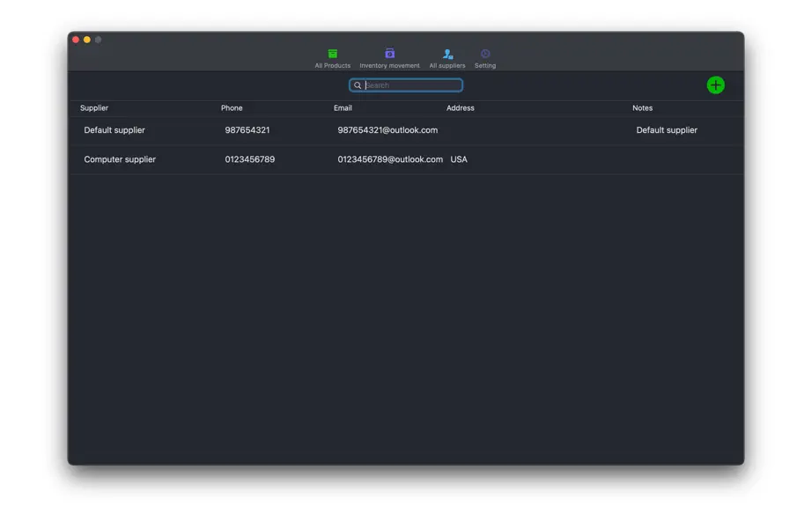Sort by the Supplier column header

tap(94, 108)
